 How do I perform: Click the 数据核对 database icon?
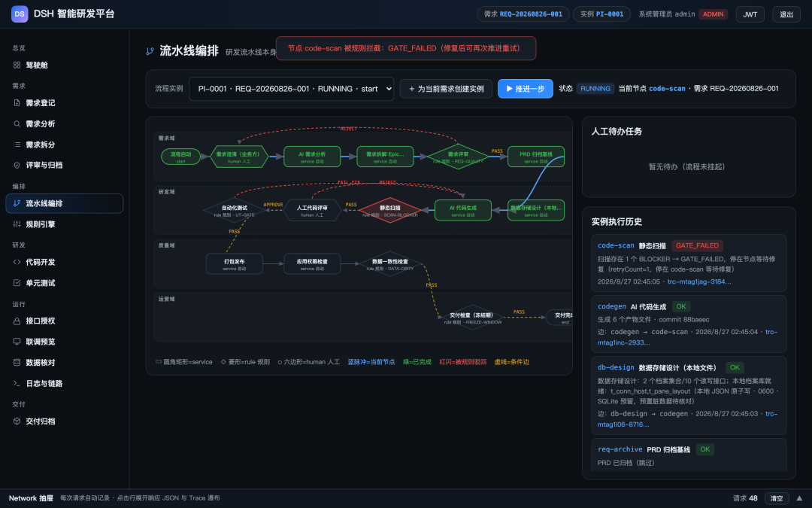pyautogui.click(x=17, y=362)
